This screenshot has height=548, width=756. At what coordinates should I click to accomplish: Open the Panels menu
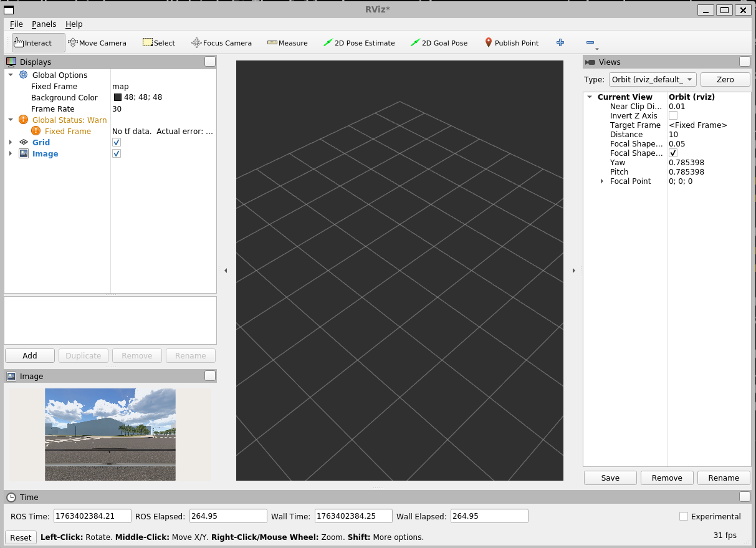tap(44, 24)
